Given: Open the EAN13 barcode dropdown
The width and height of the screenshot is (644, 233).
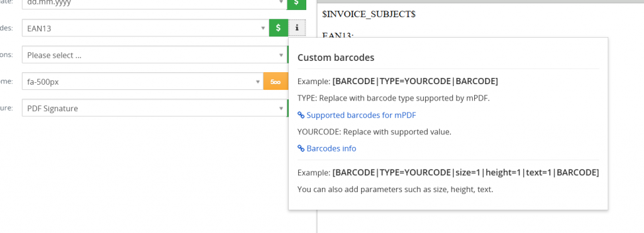Looking at the screenshot, I should pos(145,28).
